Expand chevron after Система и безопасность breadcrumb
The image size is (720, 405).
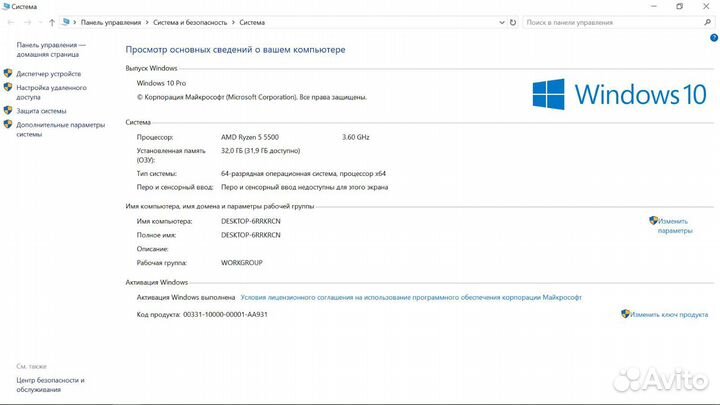[233, 22]
